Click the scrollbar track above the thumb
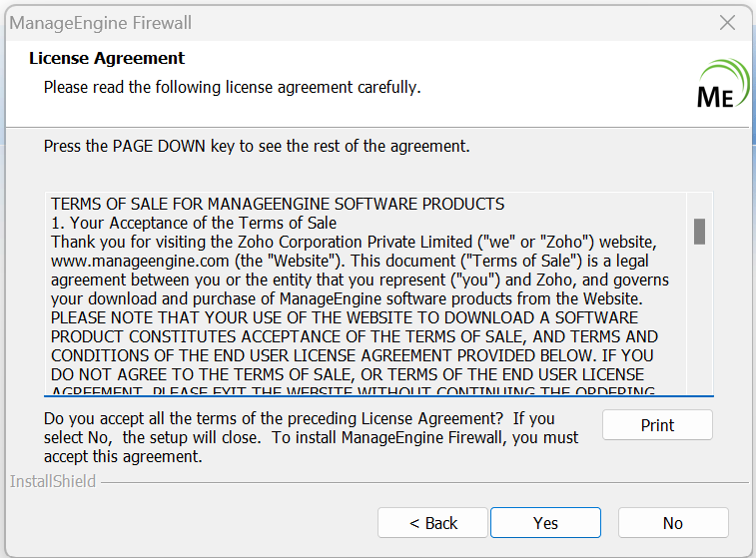This screenshot has width=756, height=558. click(699, 205)
